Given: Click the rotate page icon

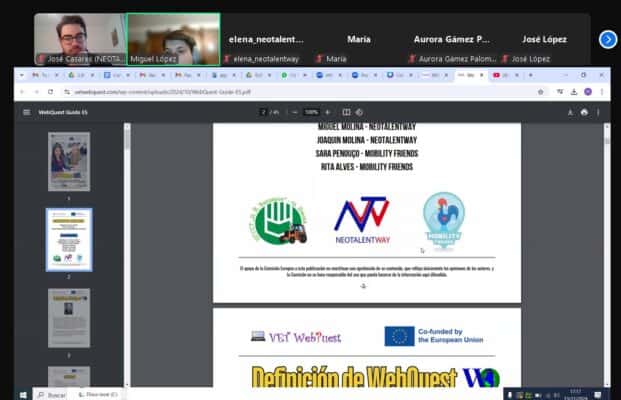Looking at the screenshot, I should pyautogui.click(x=360, y=112).
